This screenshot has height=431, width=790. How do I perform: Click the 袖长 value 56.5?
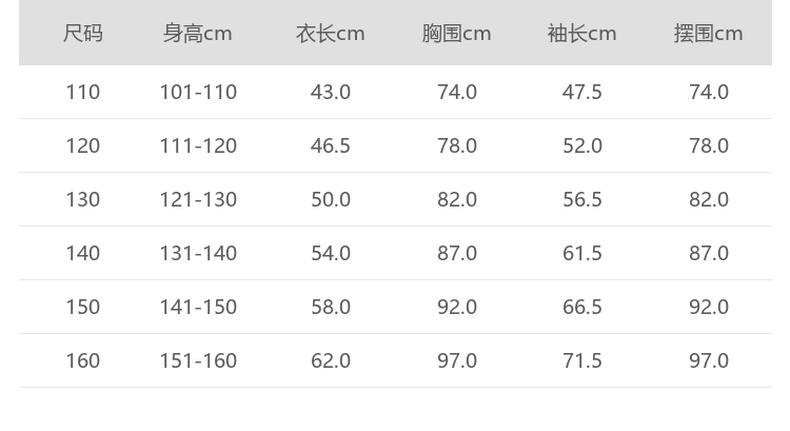pos(582,200)
